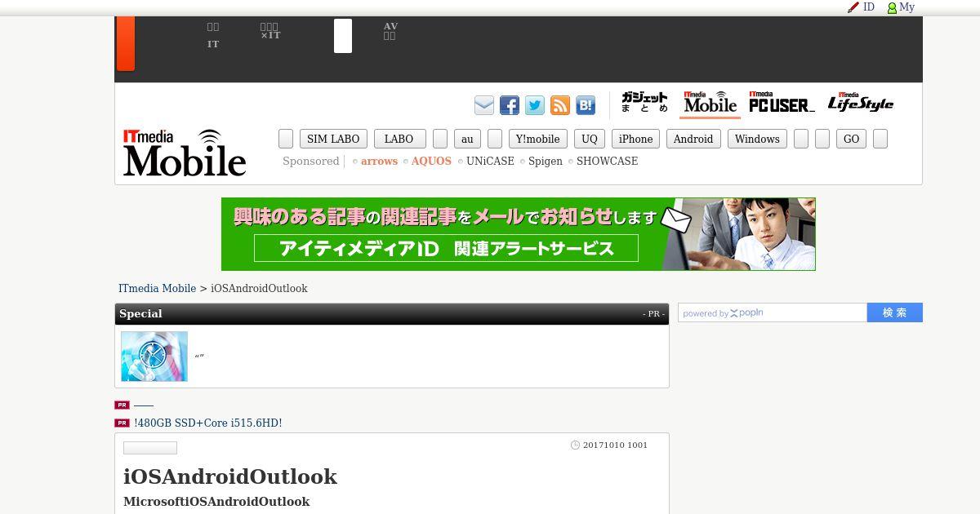Click the 20171010 1001 timestamp
Screen dimensions: 980x514
click(x=615, y=445)
